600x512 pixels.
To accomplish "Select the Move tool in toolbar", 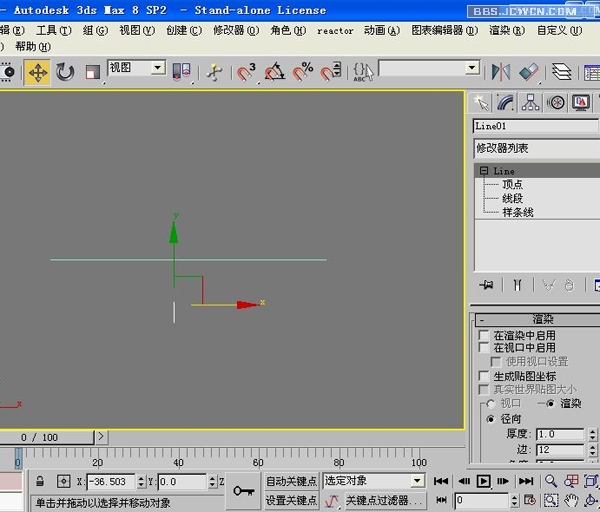I will coord(37,72).
